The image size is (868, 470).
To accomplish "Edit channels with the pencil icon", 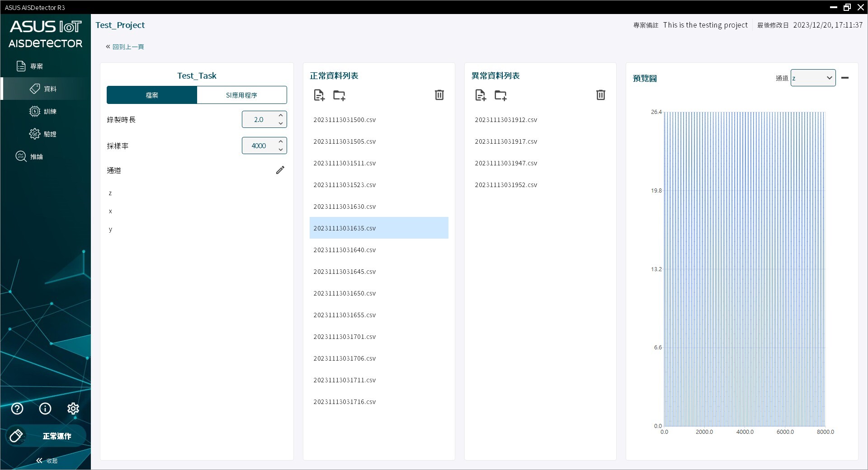I will [280, 170].
